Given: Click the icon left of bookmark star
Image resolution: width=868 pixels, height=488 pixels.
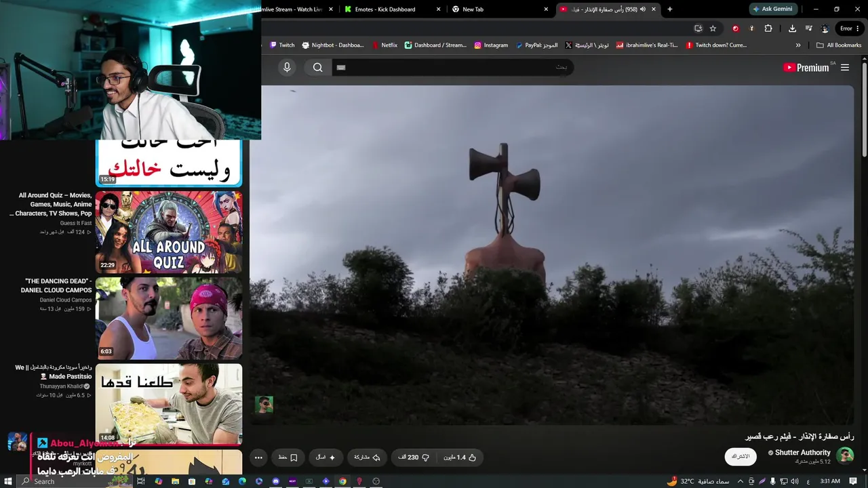Looking at the screenshot, I should tap(698, 28).
